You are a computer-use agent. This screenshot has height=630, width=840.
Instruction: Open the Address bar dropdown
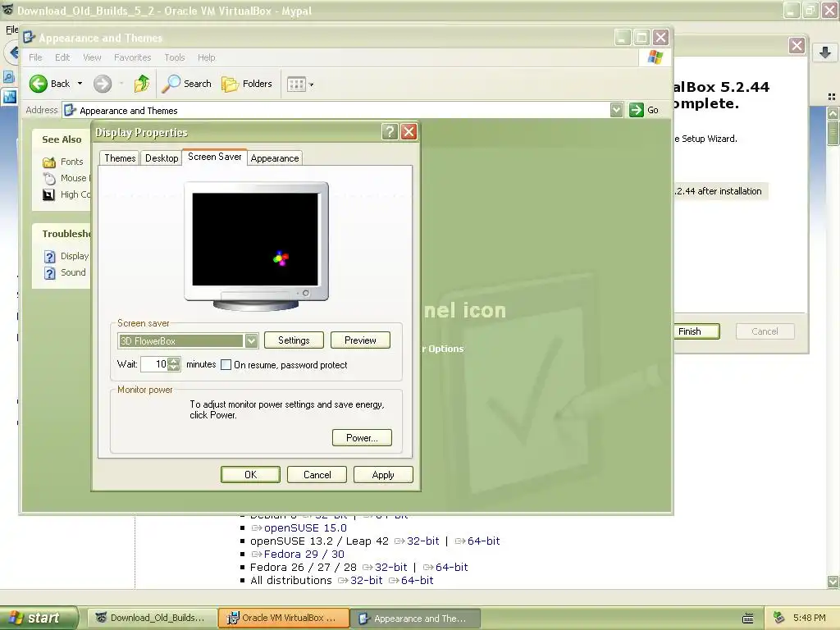pyautogui.click(x=617, y=110)
